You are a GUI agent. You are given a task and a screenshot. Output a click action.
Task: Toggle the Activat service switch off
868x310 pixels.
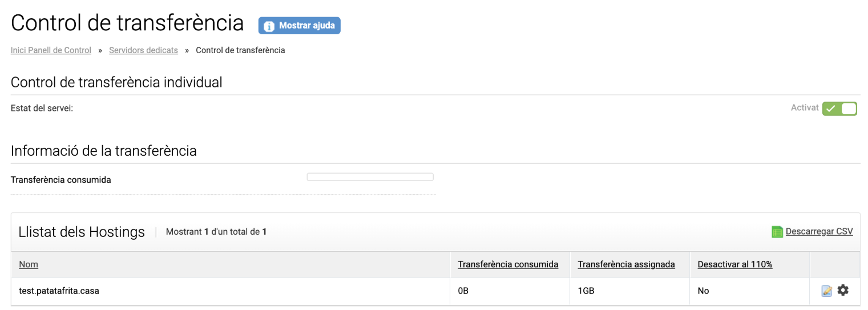[x=839, y=108]
